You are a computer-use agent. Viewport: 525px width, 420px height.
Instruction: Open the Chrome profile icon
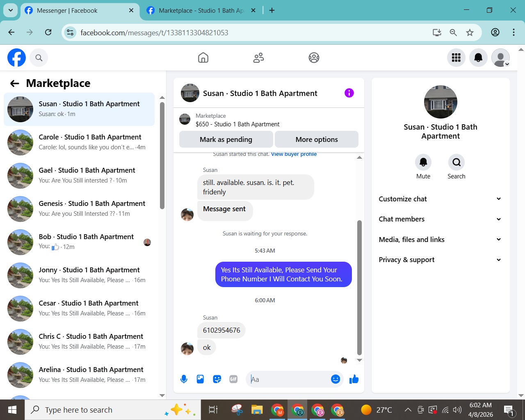tap(495, 32)
